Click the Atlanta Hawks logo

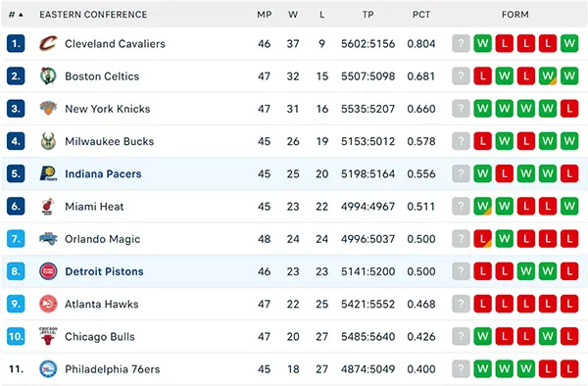[48, 304]
